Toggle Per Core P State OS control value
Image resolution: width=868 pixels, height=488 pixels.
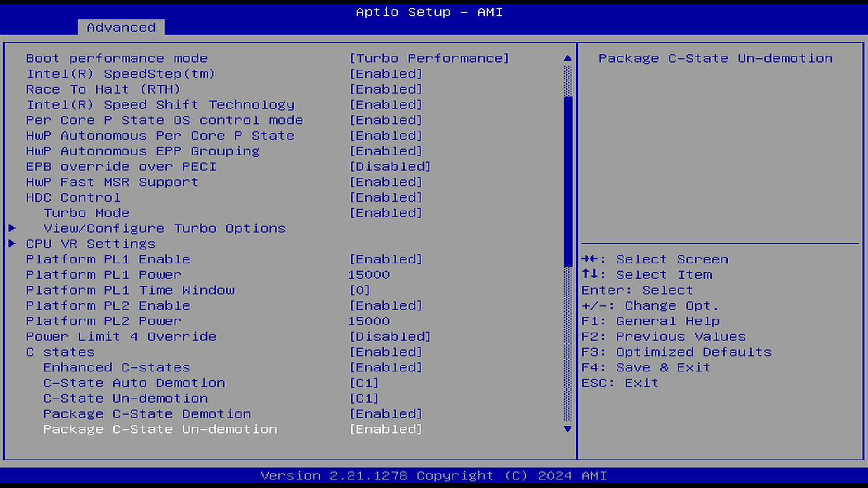(x=386, y=120)
